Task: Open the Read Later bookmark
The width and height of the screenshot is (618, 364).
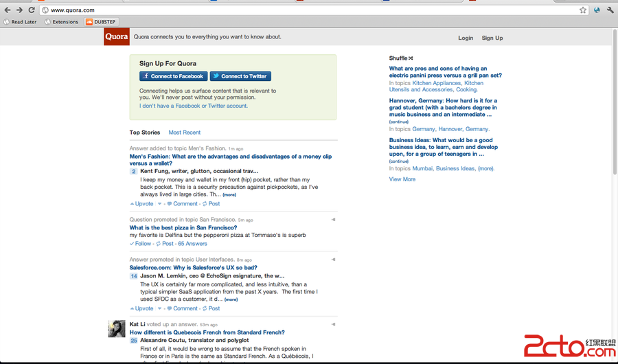Action: 20,22
